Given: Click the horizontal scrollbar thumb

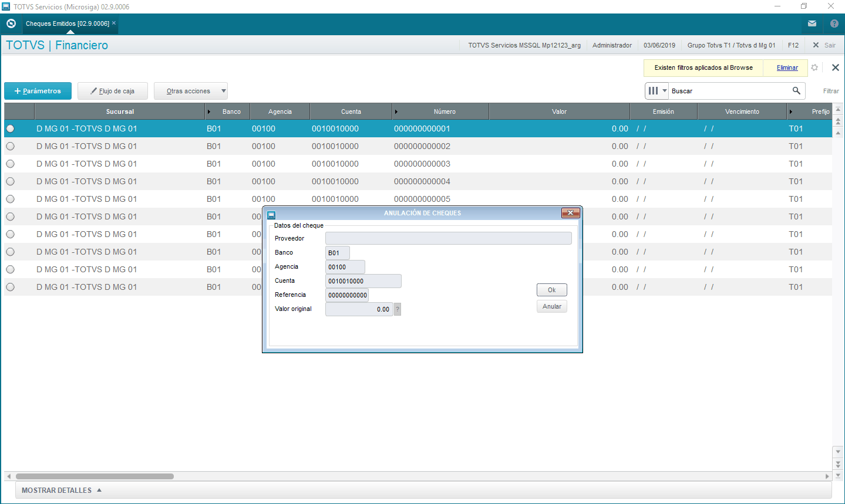Looking at the screenshot, I should [95, 476].
